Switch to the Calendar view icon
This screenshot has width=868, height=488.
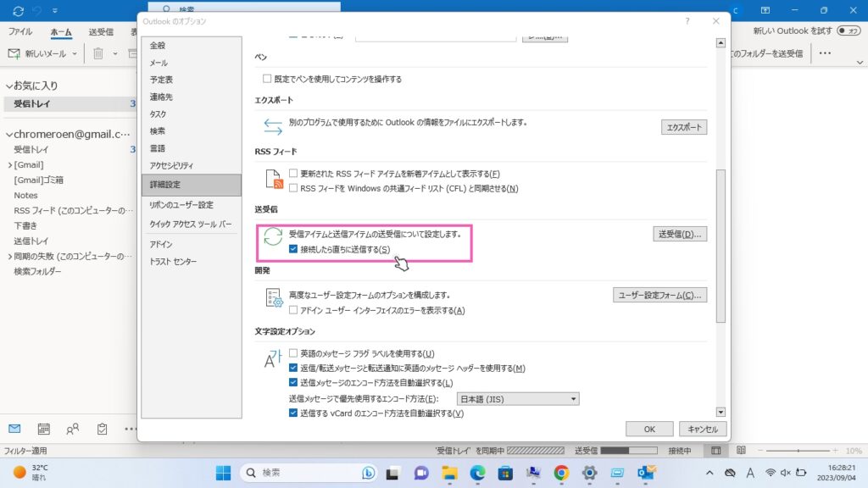point(43,429)
